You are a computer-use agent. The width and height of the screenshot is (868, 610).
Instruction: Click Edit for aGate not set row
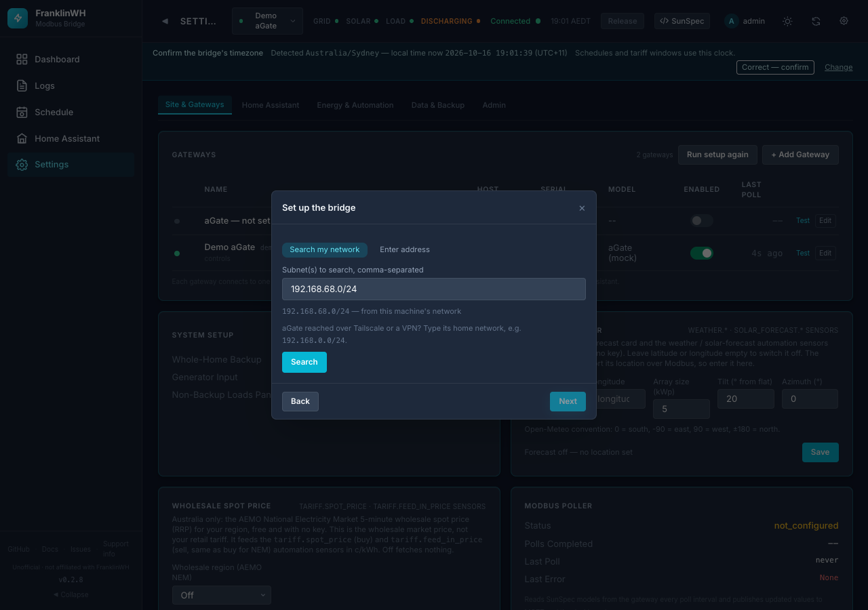point(825,221)
